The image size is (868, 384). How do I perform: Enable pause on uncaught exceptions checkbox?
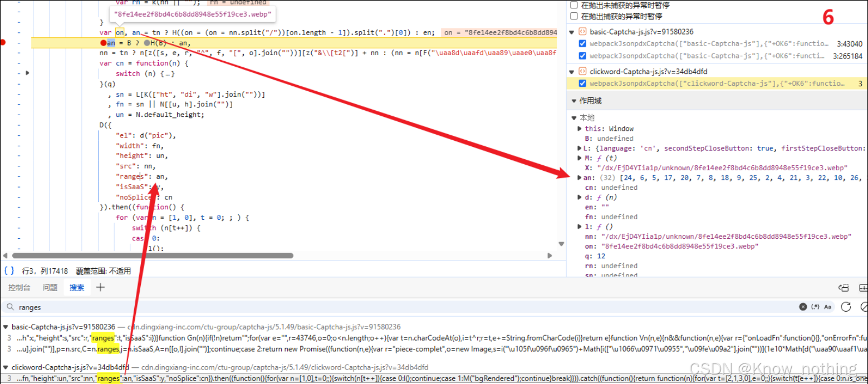pos(574,5)
